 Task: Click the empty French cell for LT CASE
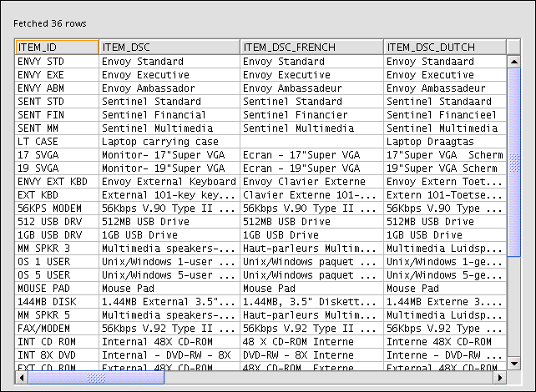point(311,142)
